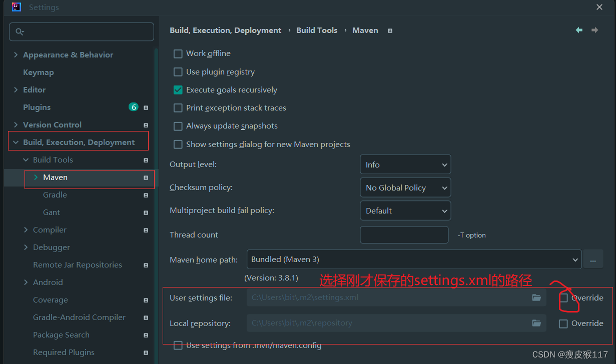Check Override for Local repository
The width and height of the screenshot is (616, 364).
(563, 323)
